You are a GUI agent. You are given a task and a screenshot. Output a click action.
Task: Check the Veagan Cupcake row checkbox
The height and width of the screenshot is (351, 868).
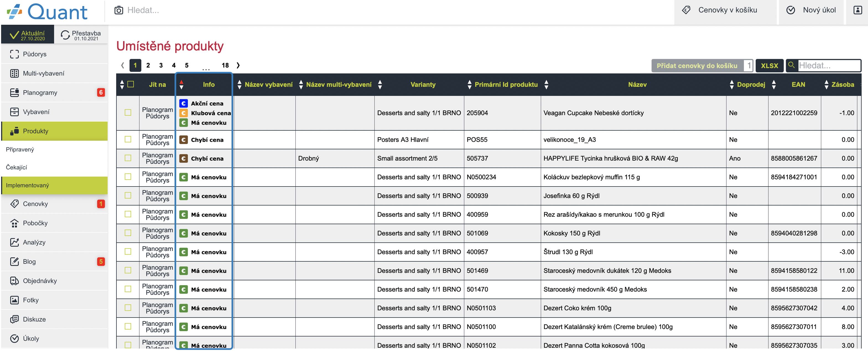[x=128, y=112]
